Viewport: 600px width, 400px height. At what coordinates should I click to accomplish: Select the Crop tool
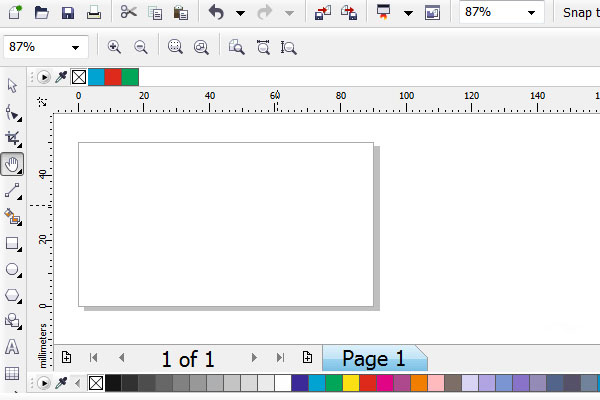(13, 139)
